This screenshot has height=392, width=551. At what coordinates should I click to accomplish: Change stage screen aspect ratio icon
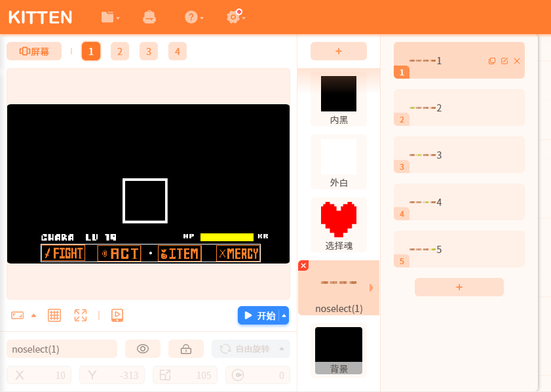[x=18, y=315]
